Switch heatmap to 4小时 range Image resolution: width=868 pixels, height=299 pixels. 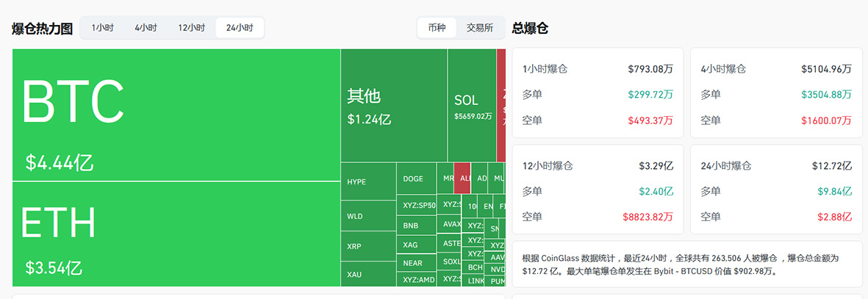point(146,28)
